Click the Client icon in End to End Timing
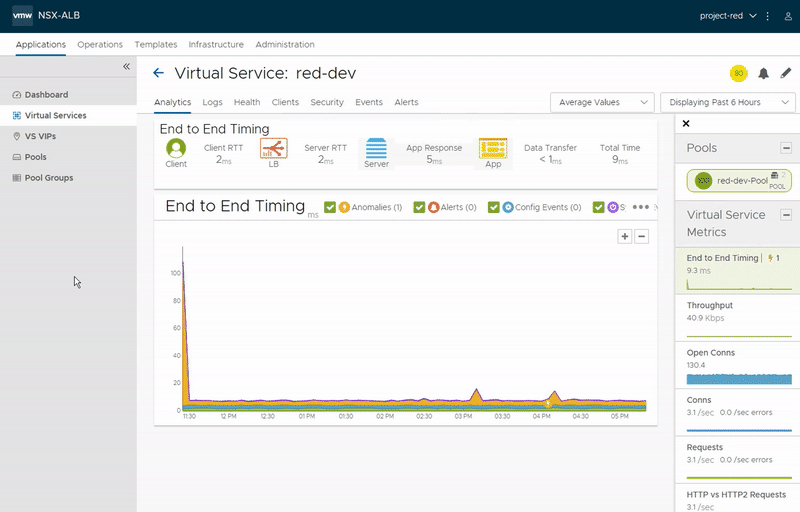 tap(176, 148)
